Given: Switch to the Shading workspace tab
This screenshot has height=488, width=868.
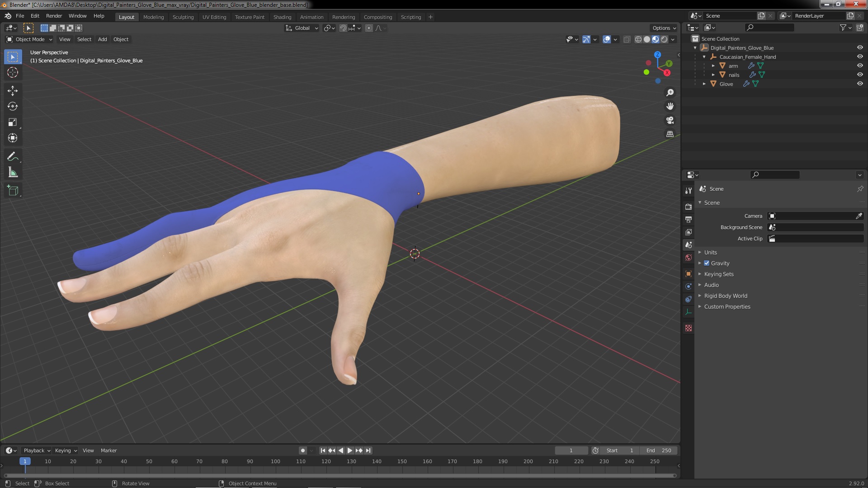Looking at the screenshot, I should tap(282, 17).
